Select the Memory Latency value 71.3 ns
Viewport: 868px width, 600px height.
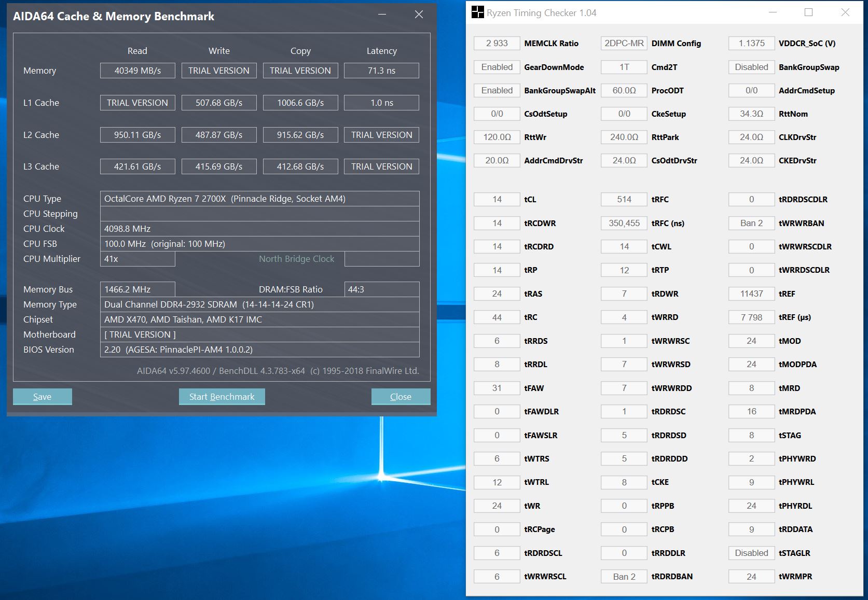click(382, 71)
